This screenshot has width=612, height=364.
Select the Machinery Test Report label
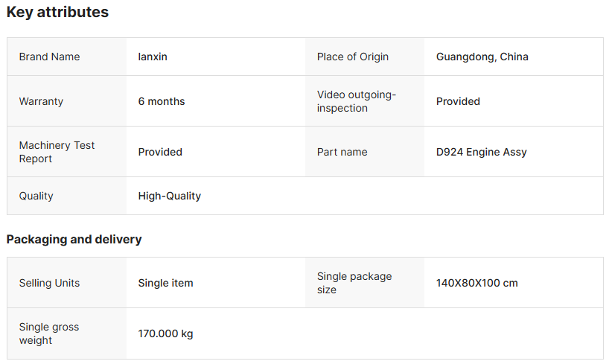[57, 152]
